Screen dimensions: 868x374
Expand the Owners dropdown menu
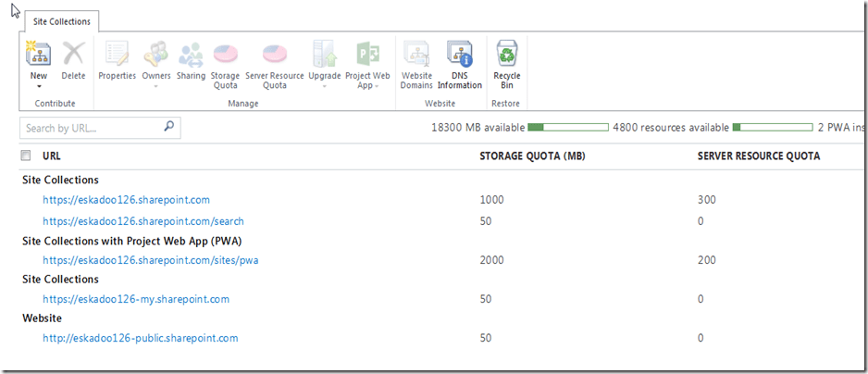pos(156,86)
